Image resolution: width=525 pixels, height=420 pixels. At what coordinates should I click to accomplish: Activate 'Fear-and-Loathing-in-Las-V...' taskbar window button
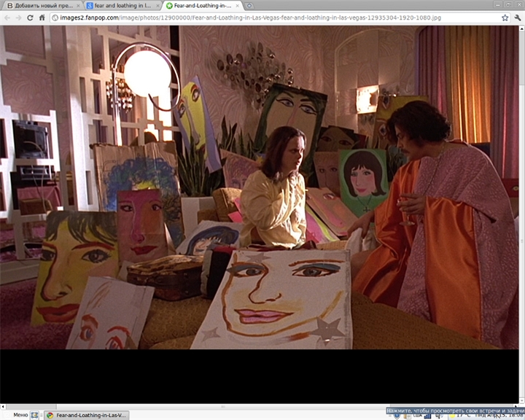click(x=87, y=416)
